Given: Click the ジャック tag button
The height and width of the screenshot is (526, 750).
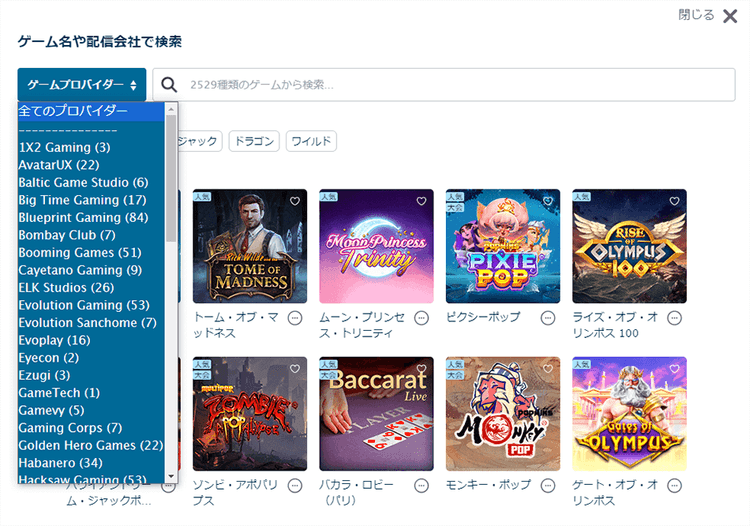Looking at the screenshot, I should pos(199,141).
